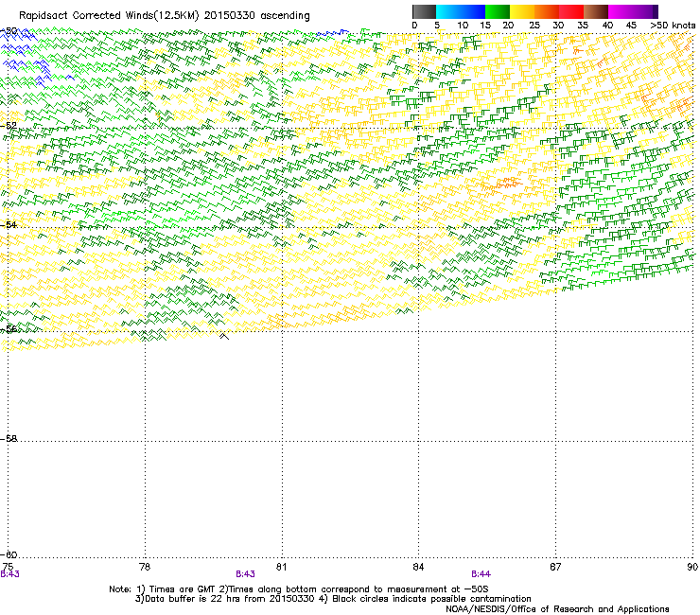Click the purple '8:43' label beneath longitude 75
This screenshot has height=615, width=700.
point(9,574)
